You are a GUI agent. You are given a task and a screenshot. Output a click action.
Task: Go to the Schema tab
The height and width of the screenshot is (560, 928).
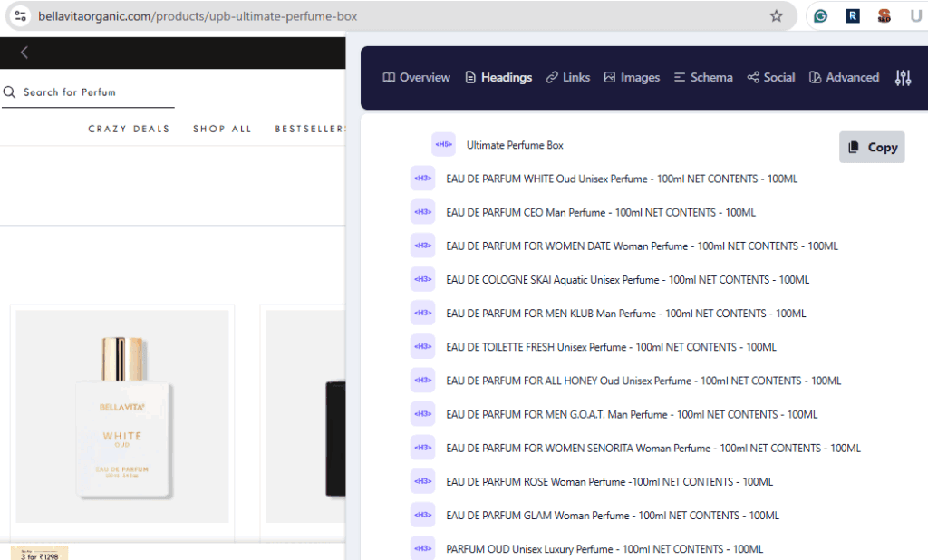coord(703,78)
